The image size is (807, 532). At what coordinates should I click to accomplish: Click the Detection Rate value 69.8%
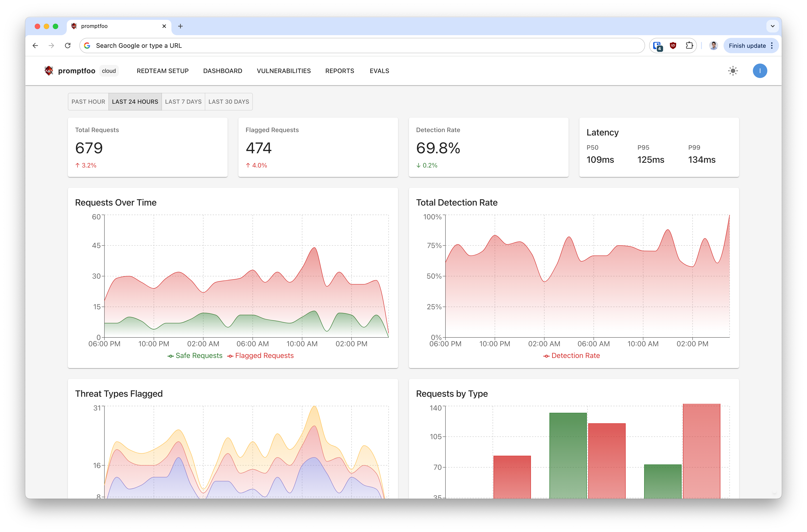point(438,148)
